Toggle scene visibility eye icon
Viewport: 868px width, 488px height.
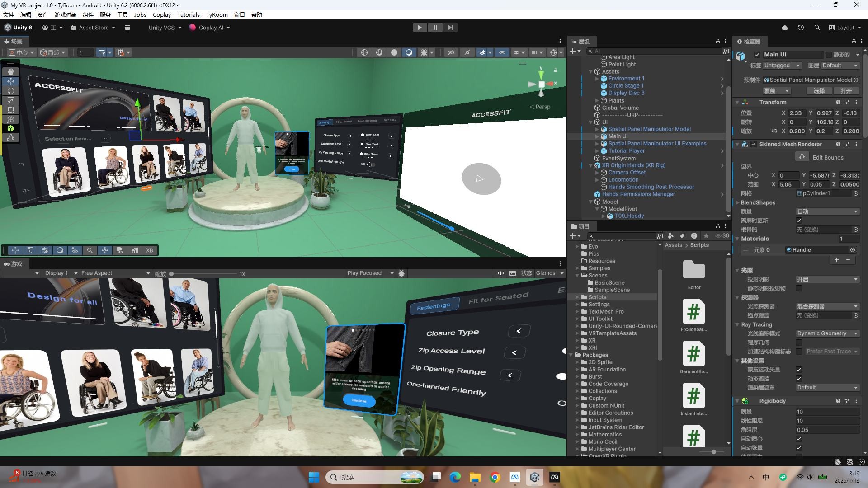(x=502, y=52)
